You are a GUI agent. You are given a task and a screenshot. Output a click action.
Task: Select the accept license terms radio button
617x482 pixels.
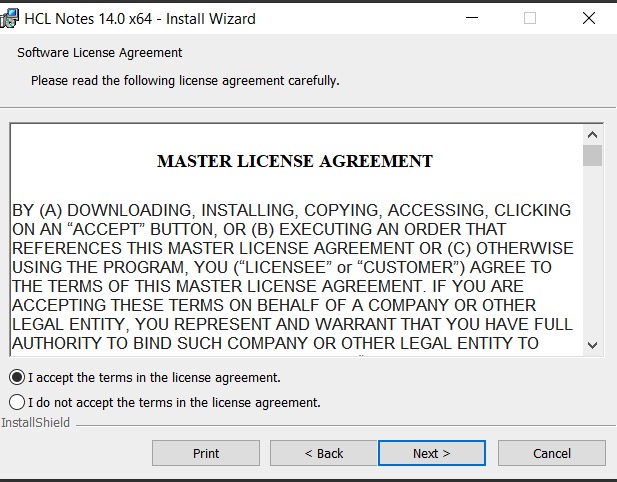(x=17, y=378)
